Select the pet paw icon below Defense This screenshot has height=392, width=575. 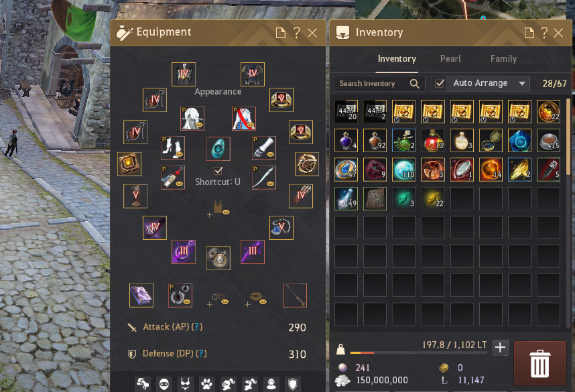pyautogui.click(x=206, y=384)
